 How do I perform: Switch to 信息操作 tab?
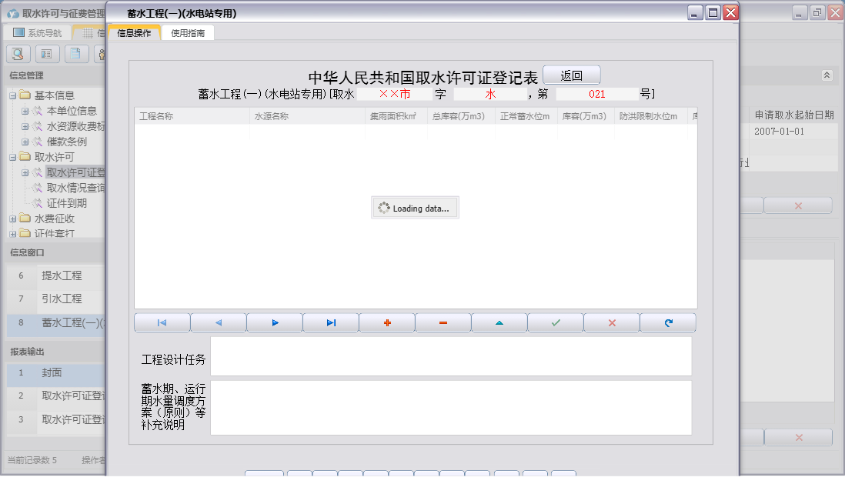(x=134, y=33)
